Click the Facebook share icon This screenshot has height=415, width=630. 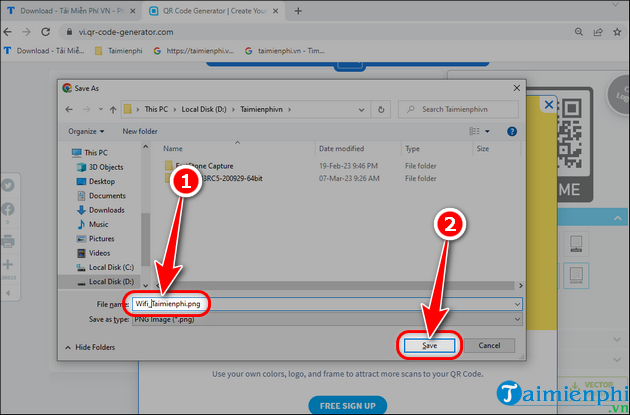pyautogui.click(x=8, y=209)
